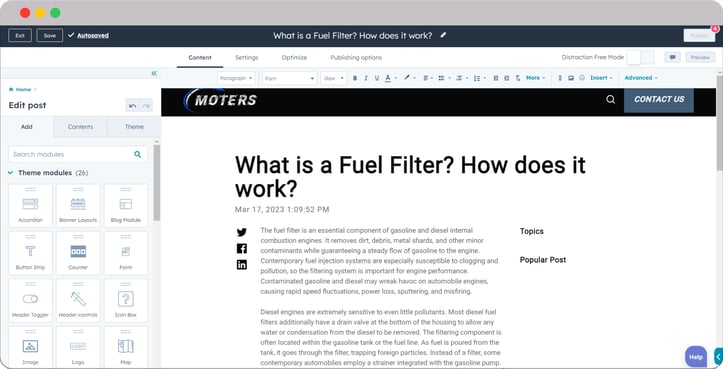Toggle Distraction Free Mode switch
Image resolution: width=723 pixels, height=369 pixels.
point(640,57)
